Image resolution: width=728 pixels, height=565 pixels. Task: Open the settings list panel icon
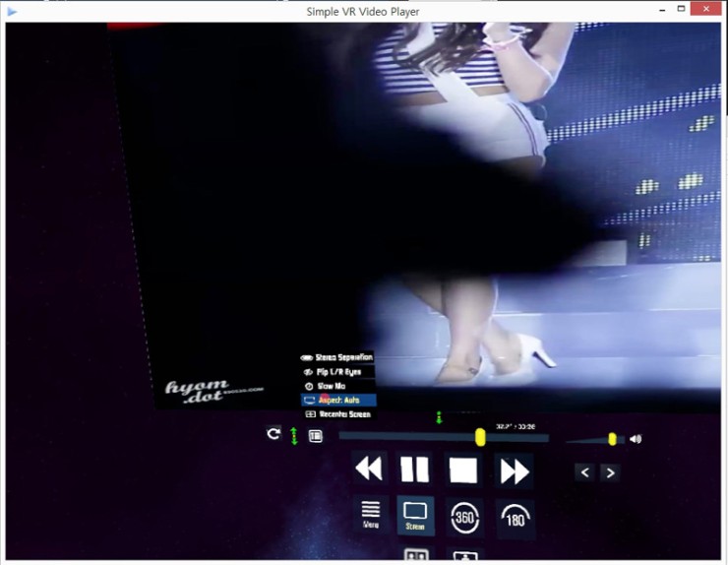315,435
